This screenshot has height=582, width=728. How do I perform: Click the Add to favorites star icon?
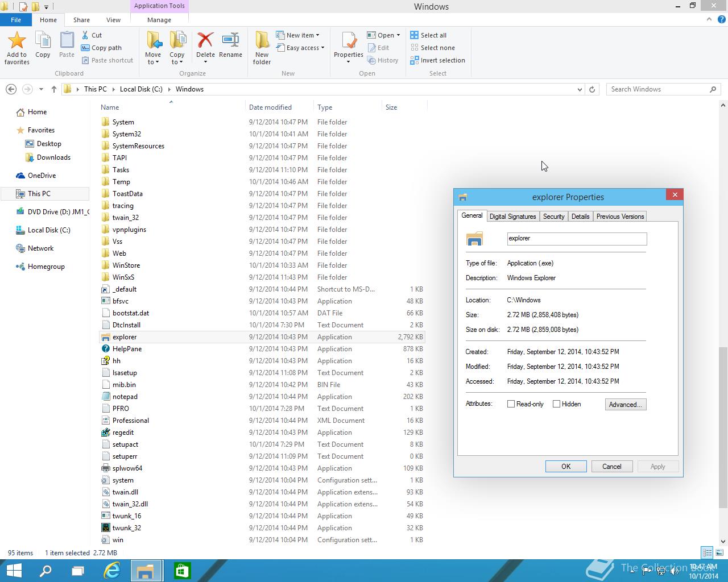point(16,40)
